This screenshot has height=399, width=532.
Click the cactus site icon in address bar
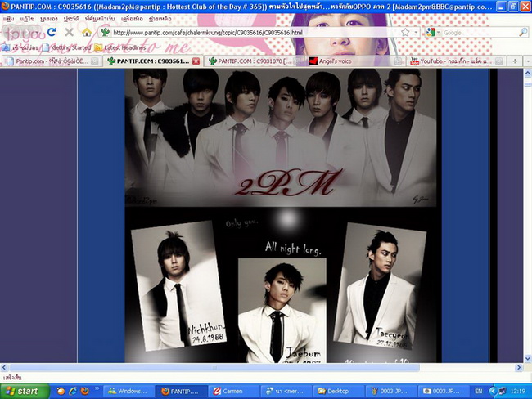point(106,33)
